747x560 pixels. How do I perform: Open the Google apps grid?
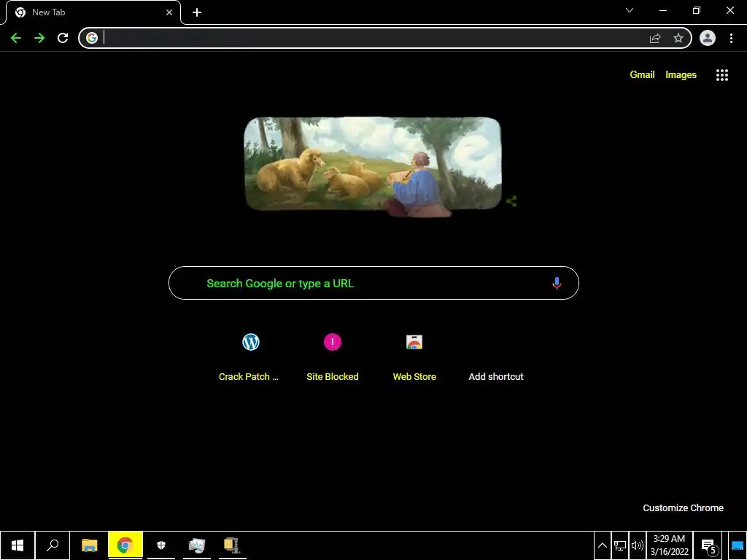click(722, 75)
